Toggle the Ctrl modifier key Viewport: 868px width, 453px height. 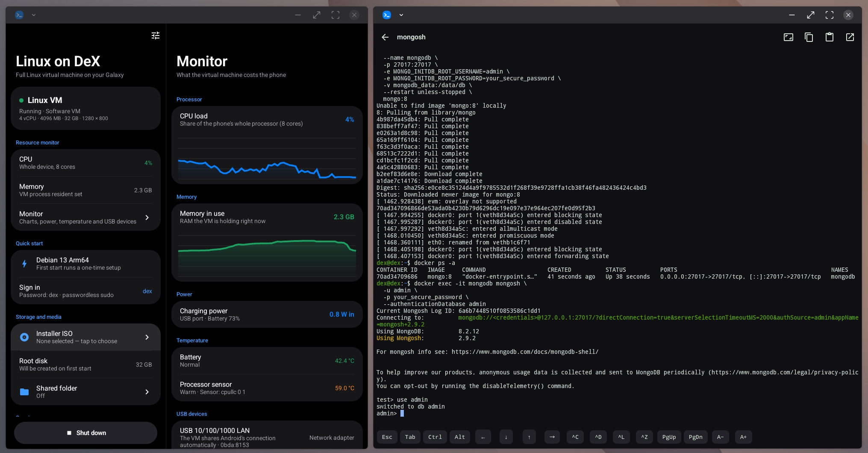point(435,437)
